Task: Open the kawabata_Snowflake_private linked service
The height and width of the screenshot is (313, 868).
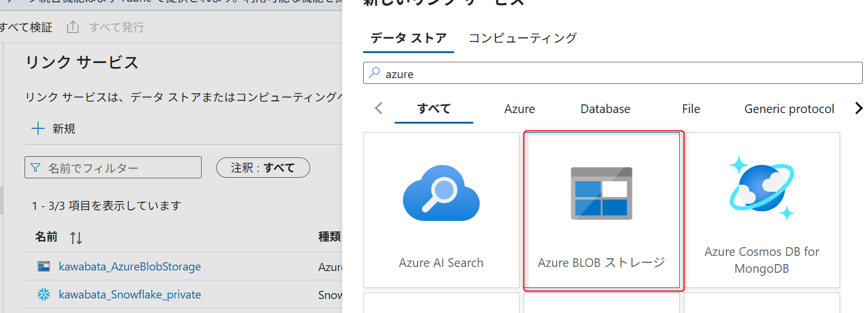Action: (x=130, y=295)
